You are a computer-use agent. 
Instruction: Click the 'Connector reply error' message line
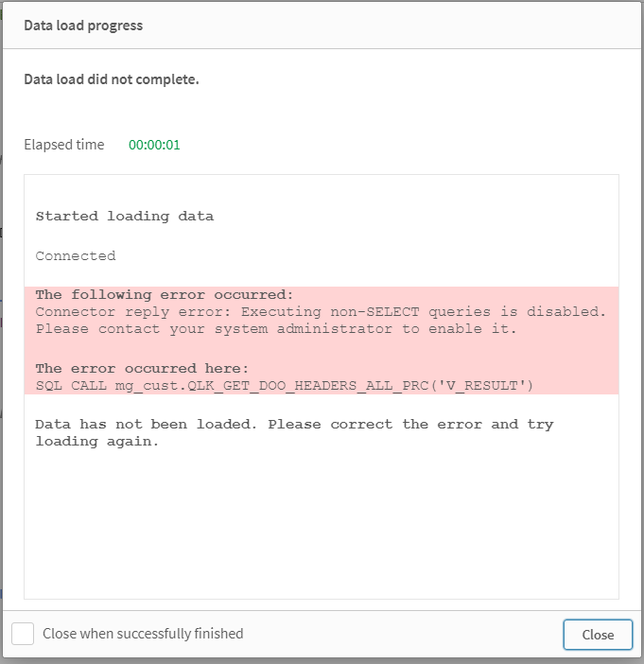coord(321,311)
